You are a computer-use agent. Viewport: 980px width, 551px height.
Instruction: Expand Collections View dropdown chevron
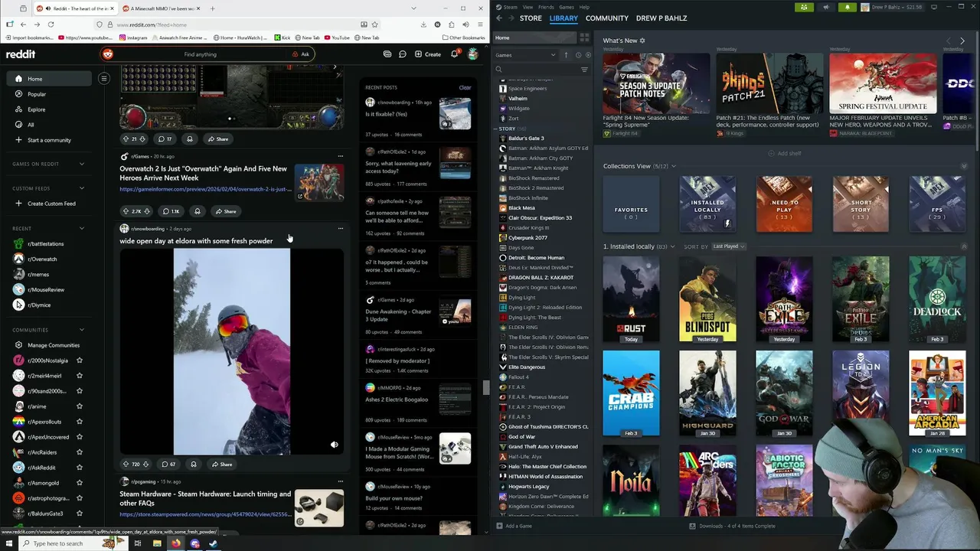click(674, 166)
